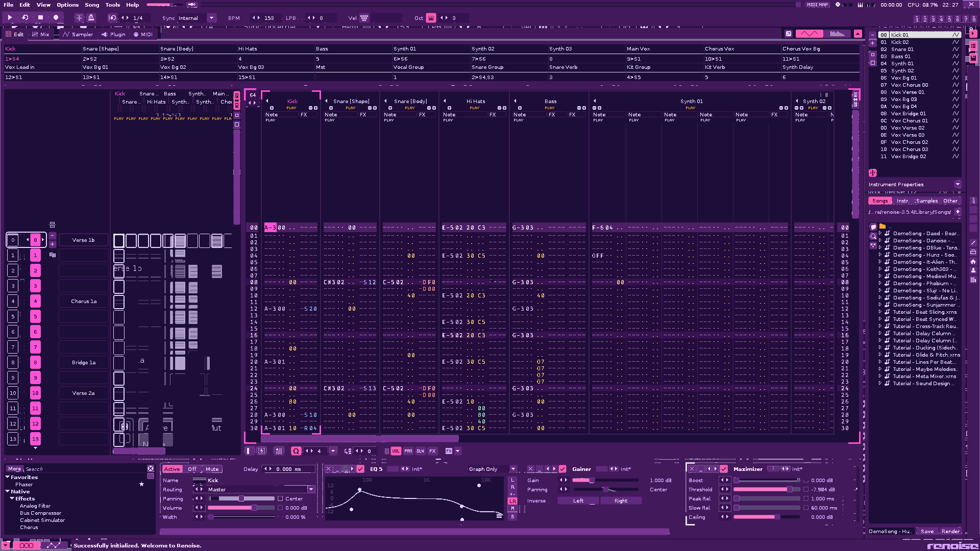
Task: Adjust the Gainer Gain slider
Action: [605, 480]
